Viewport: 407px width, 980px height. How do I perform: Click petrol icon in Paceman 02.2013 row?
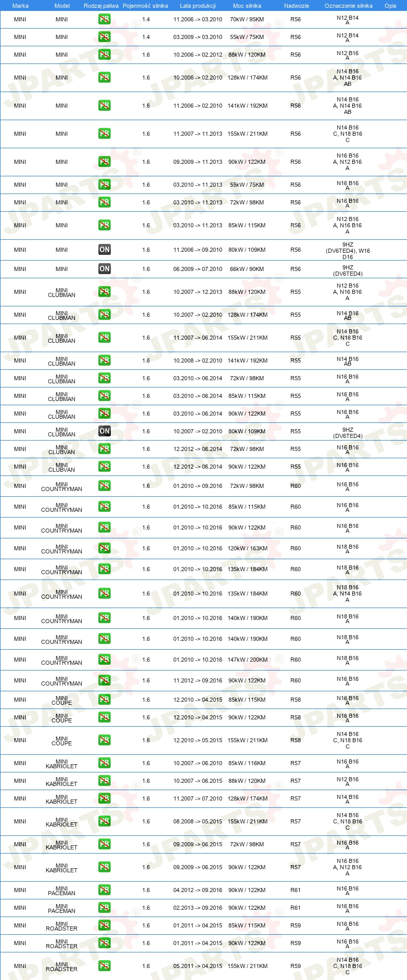click(x=105, y=908)
